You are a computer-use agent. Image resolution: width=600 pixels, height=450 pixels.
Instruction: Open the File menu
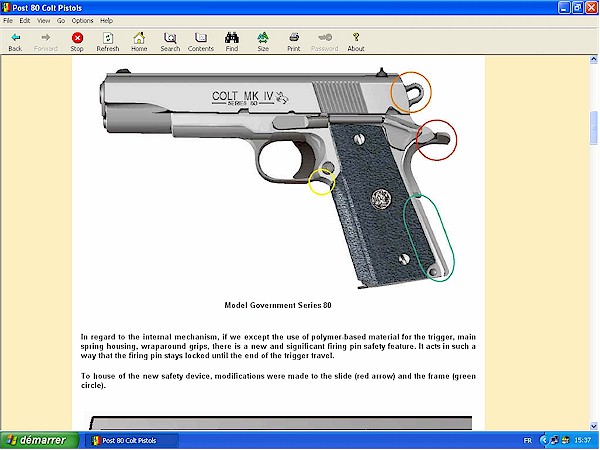coord(8,21)
